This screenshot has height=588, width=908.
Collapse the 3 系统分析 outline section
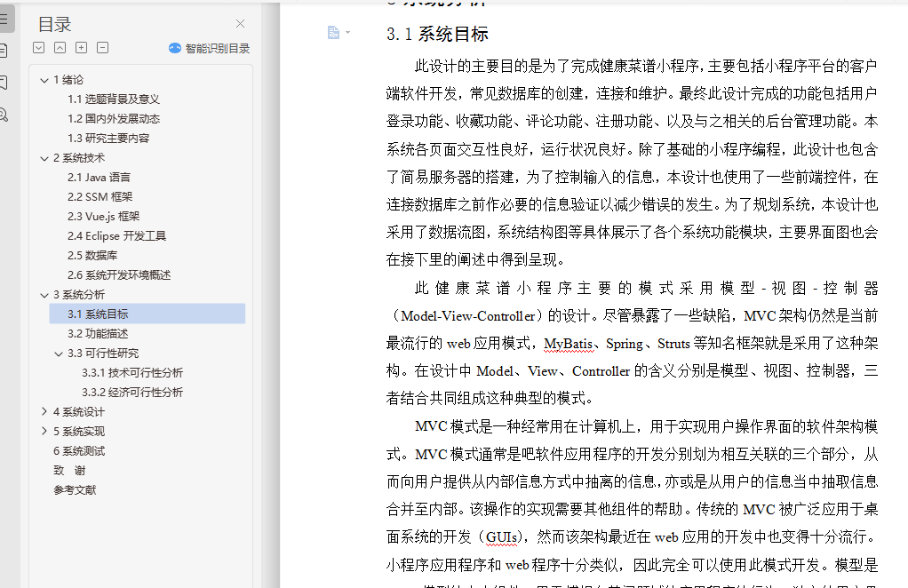tap(44, 295)
